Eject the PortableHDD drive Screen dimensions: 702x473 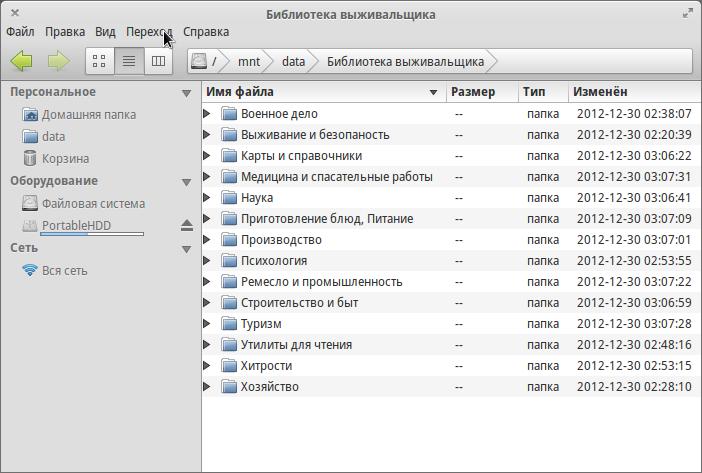(187, 225)
